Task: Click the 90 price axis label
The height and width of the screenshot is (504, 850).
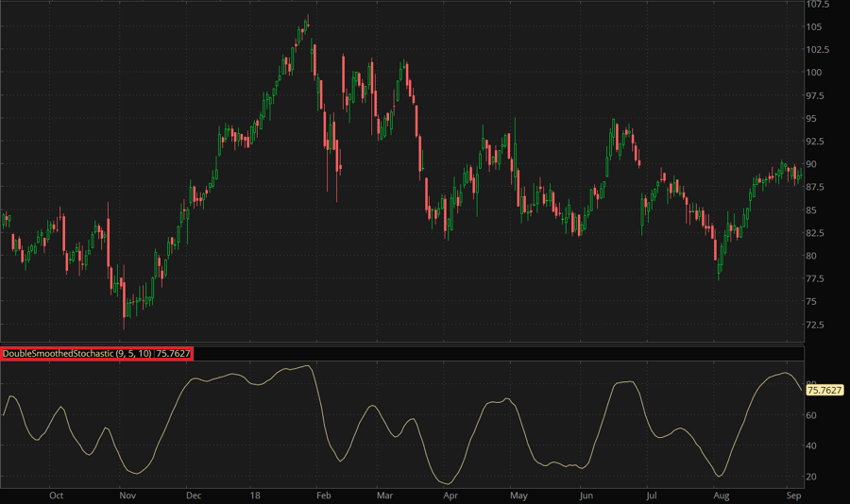Action: [x=812, y=164]
